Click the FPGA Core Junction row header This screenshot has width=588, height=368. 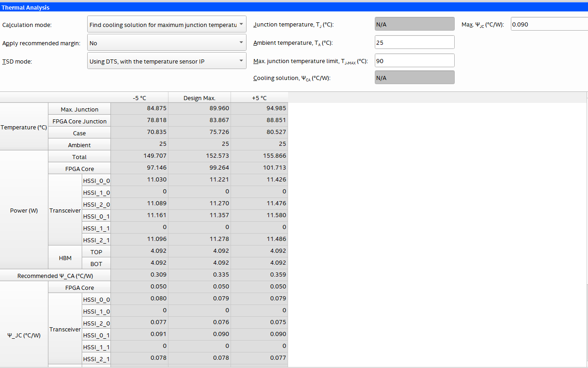click(x=79, y=122)
